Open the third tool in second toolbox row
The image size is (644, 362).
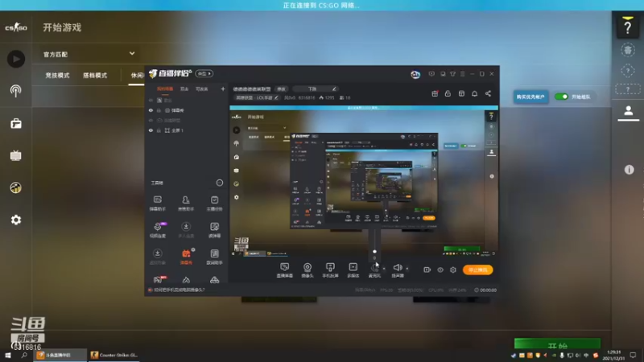(214, 230)
